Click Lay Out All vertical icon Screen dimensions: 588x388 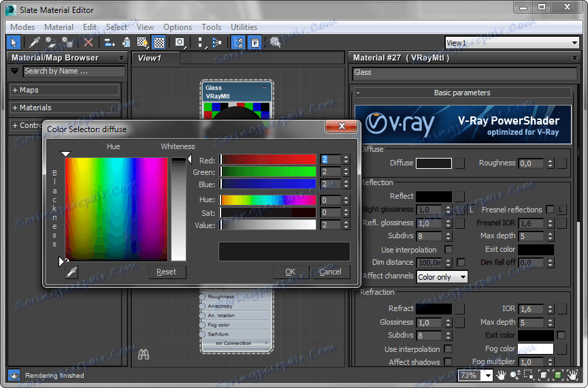201,42
